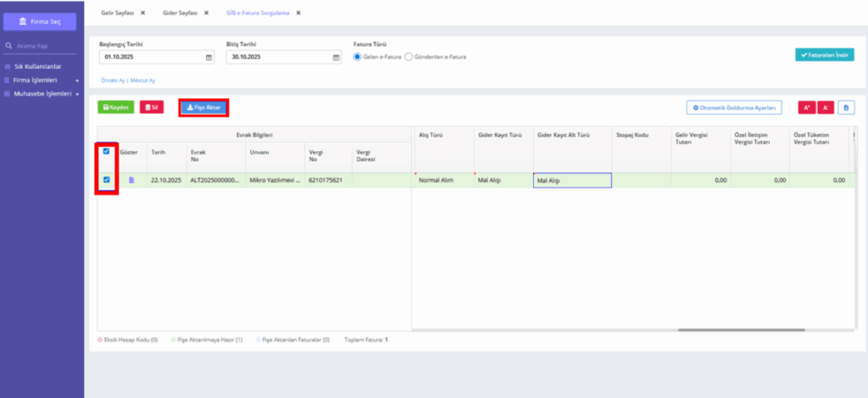
Task: Close the Gelir Sayfası tab
Action: [142, 12]
